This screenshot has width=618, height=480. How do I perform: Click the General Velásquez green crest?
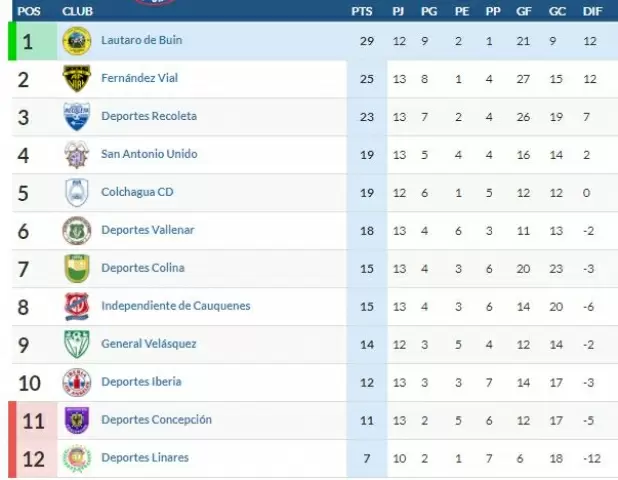[x=77, y=344]
